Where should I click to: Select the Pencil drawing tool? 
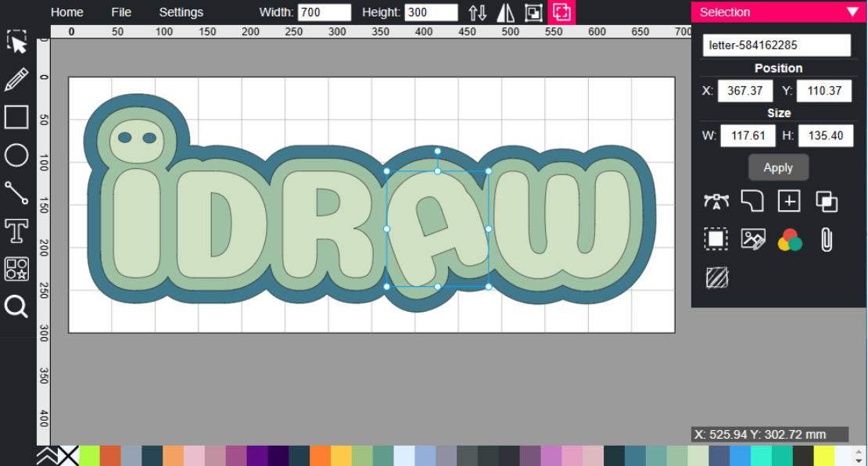16,78
